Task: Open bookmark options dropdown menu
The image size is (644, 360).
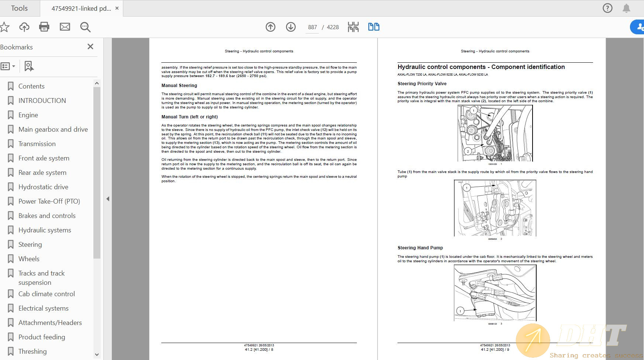Action: point(8,66)
